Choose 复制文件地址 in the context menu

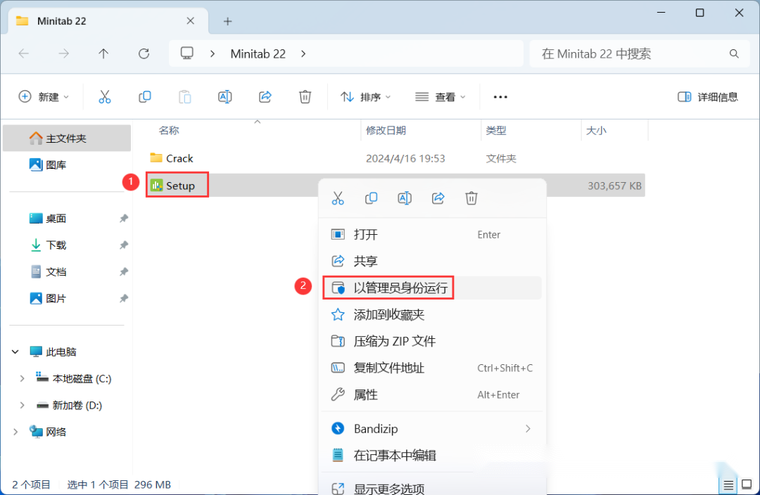click(x=432, y=368)
